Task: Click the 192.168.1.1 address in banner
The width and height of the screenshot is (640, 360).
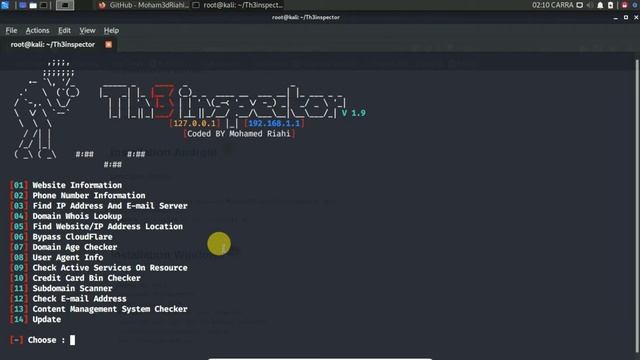Action: pos(274,123)
